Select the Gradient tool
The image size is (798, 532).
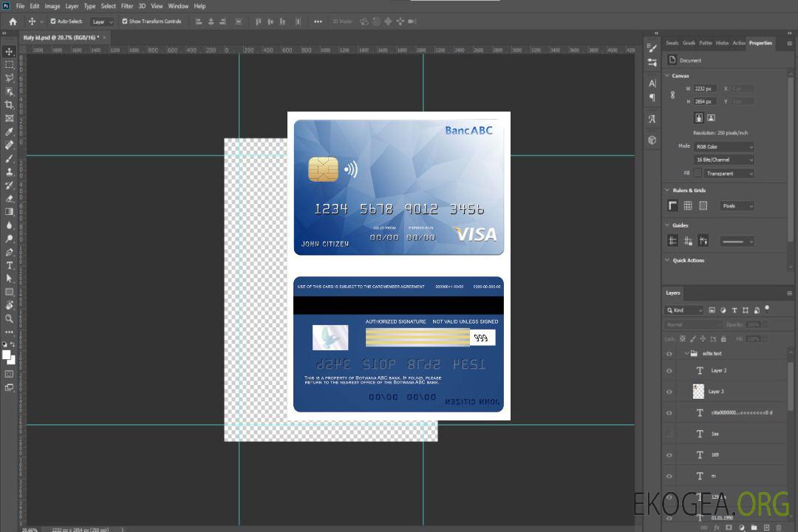9,212
